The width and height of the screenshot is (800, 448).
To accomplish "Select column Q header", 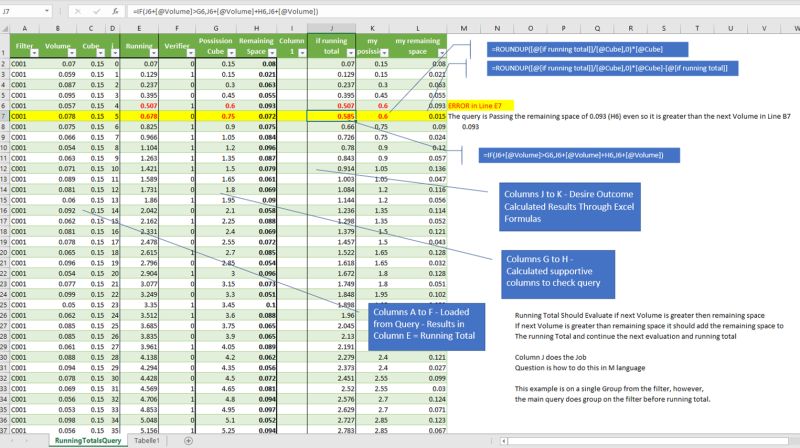I will click(x=597, y=29).
